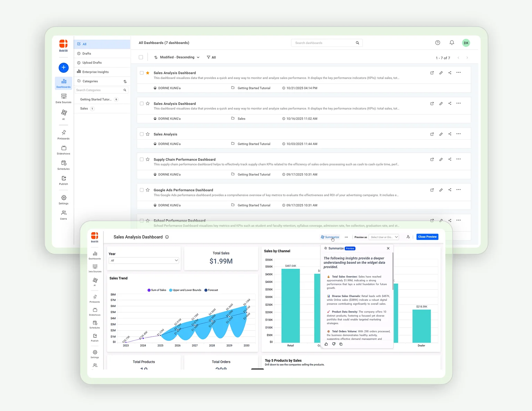Open the Modified - Descending sort dropdown

tap(177, 57)
